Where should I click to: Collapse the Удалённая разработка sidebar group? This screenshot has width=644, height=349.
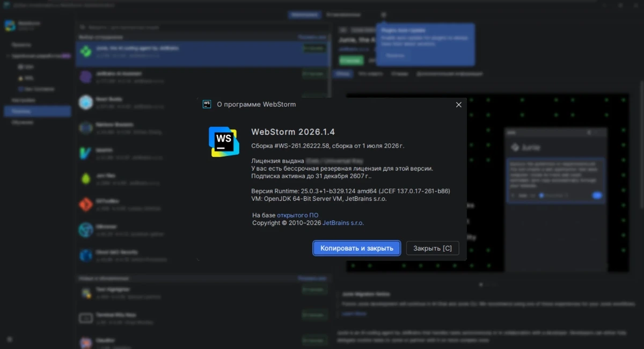[x=8, y=56]
